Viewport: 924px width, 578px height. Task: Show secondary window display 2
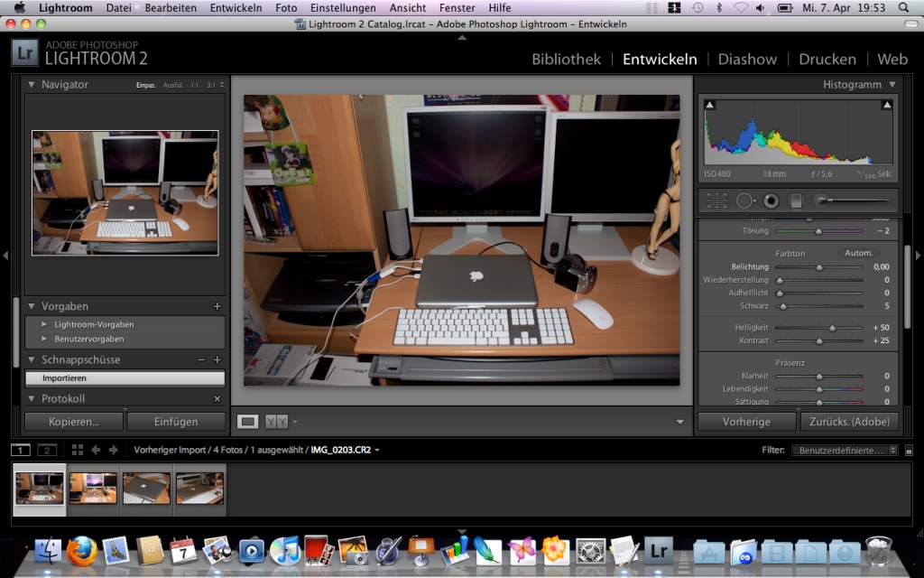(47, 450)
